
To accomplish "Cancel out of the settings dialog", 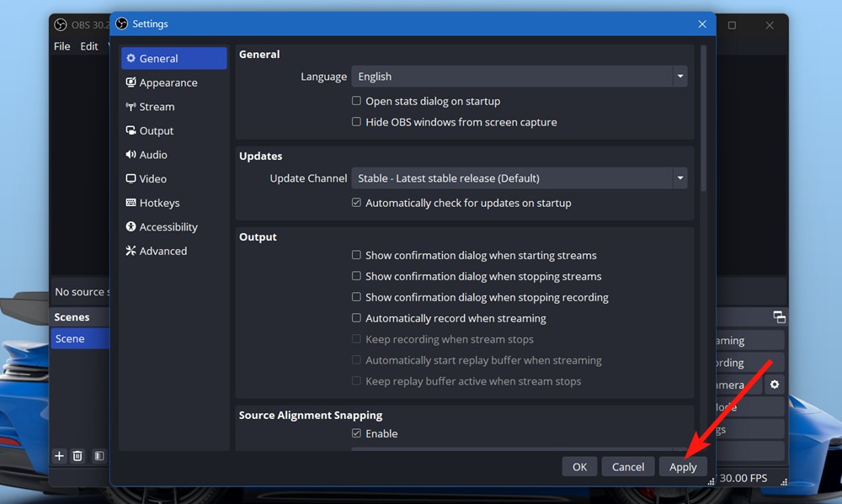I will tap(627, 466).
